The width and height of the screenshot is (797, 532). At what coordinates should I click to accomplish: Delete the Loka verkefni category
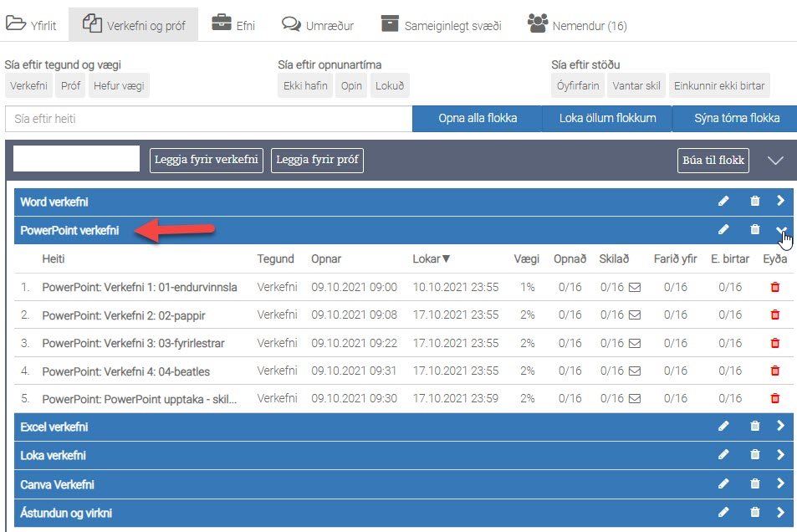755,455
